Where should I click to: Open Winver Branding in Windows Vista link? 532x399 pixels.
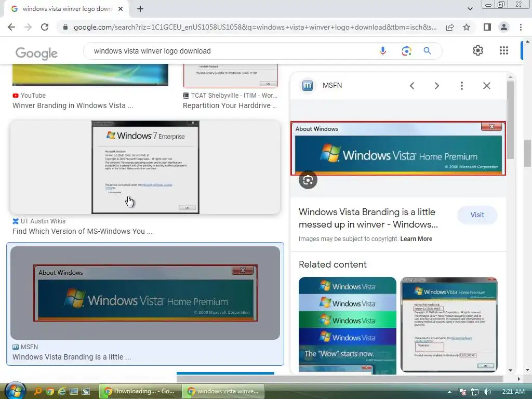[73, 105]
